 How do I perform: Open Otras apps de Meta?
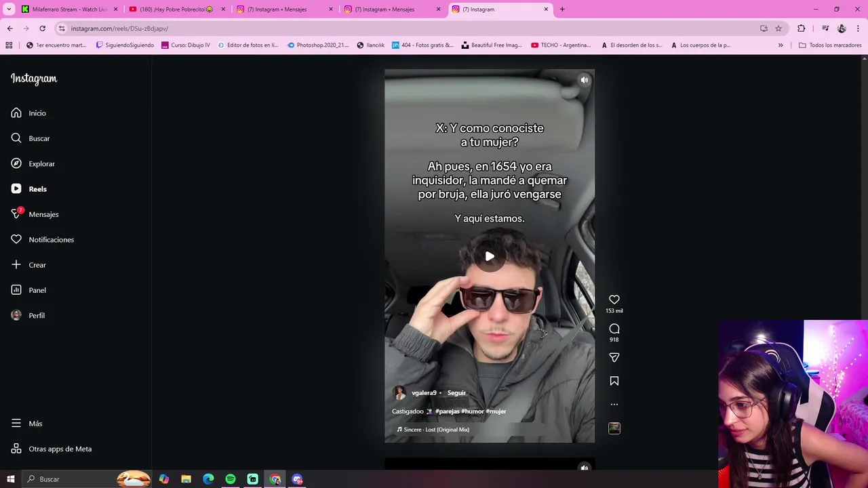51,449
